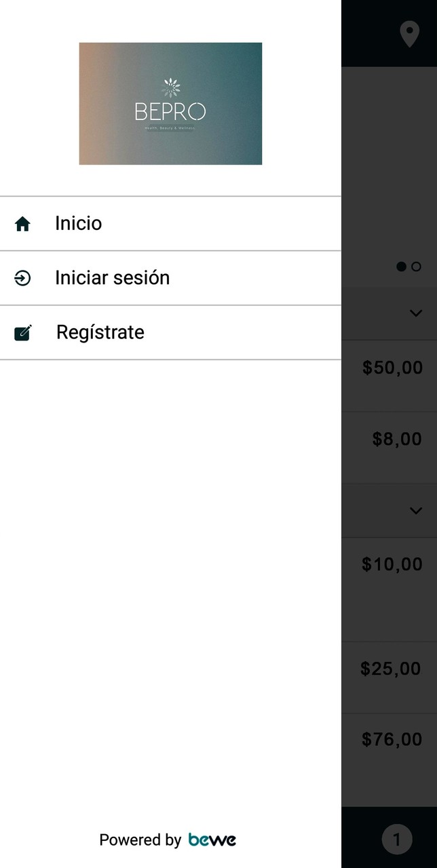Open the location pin icon
The image size is (437, 868).
(409, 33)
